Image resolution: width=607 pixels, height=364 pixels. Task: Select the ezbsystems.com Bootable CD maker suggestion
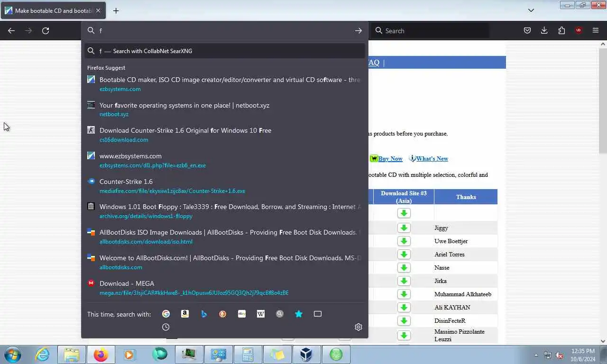coord(225,84)
